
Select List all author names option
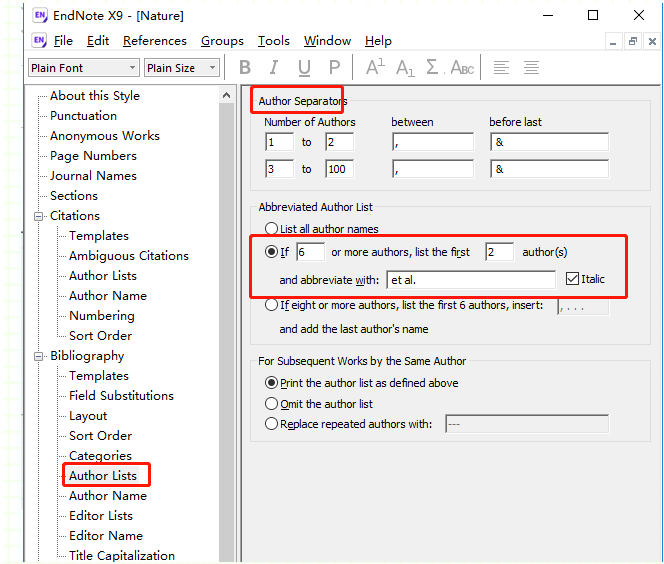coord(271,229)
